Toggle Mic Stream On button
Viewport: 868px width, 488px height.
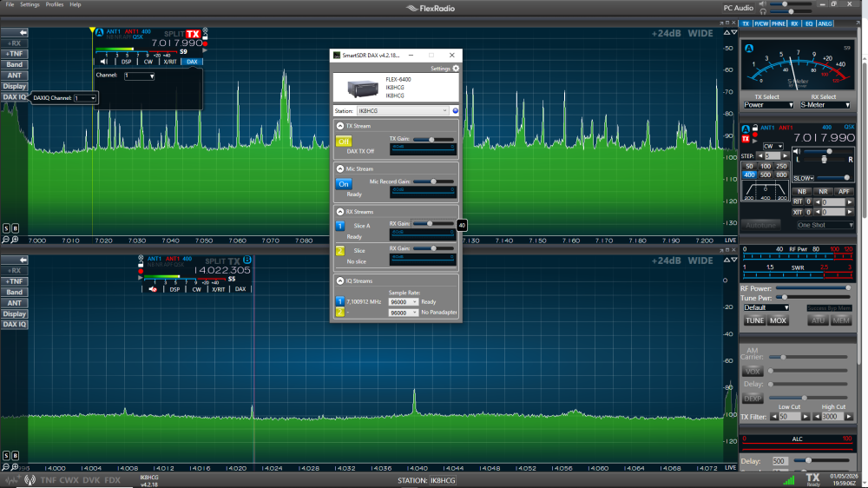point(344,184)
